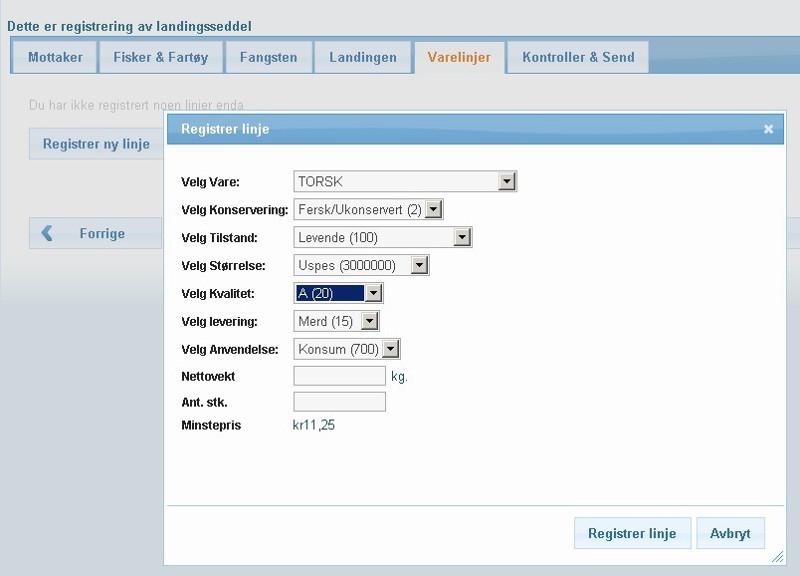The height and width of the screenshot is (576, 800).
Task: Grab the dialog resize handle corner
Action: tap(778, 557)
